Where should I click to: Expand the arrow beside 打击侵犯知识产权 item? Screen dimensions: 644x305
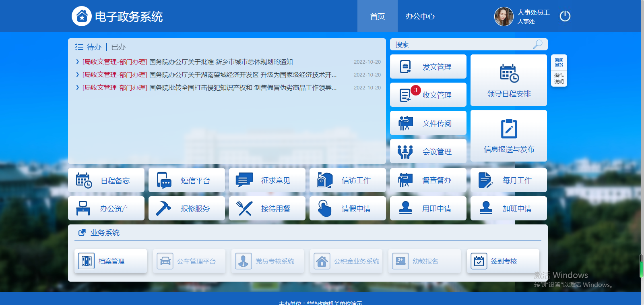[77, 87]
